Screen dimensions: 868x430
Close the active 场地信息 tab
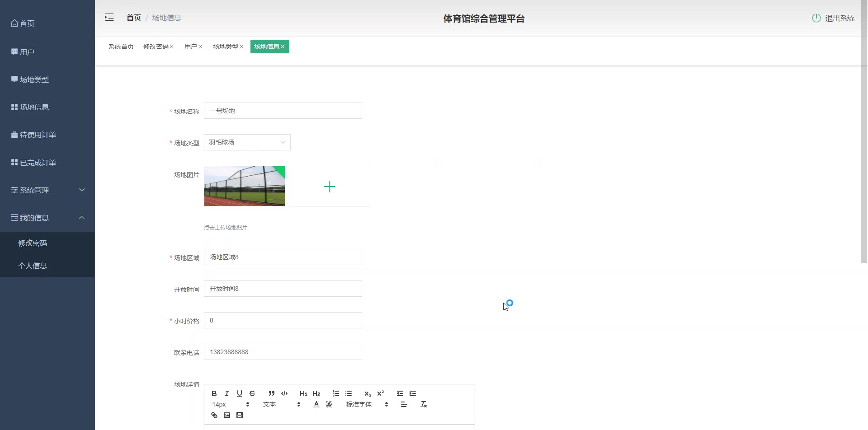[x=283, y=47]
